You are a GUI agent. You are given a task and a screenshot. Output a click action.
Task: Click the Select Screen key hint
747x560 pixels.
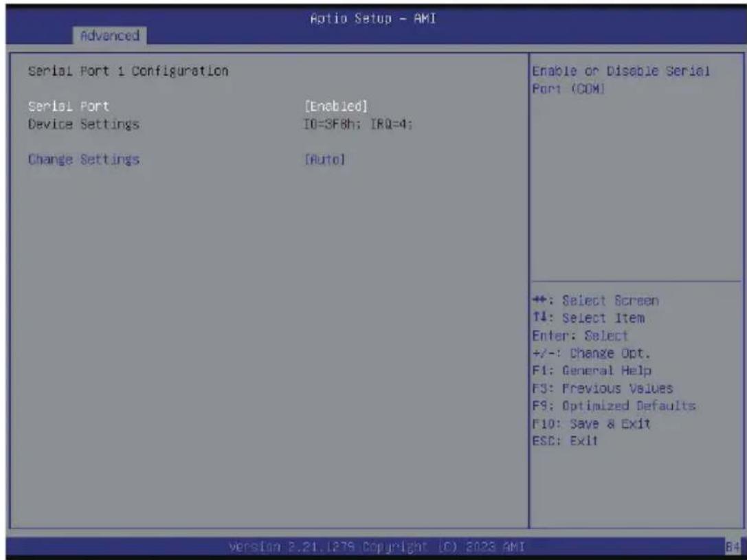[596, 300]
